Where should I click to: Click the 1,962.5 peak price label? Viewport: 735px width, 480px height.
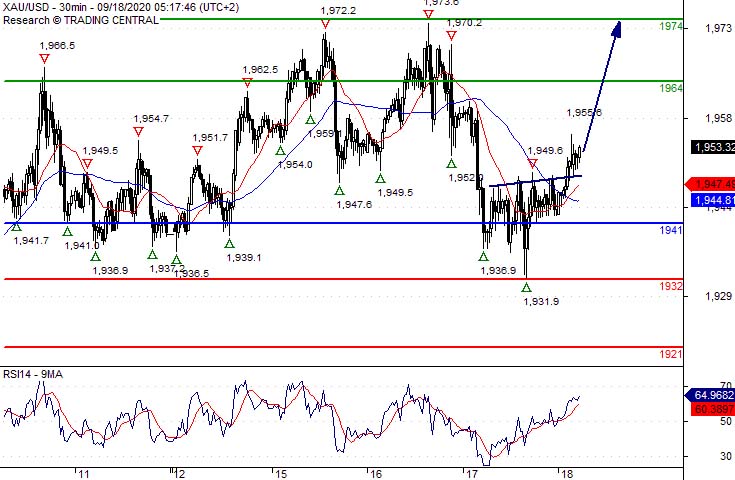coord(260,69)
